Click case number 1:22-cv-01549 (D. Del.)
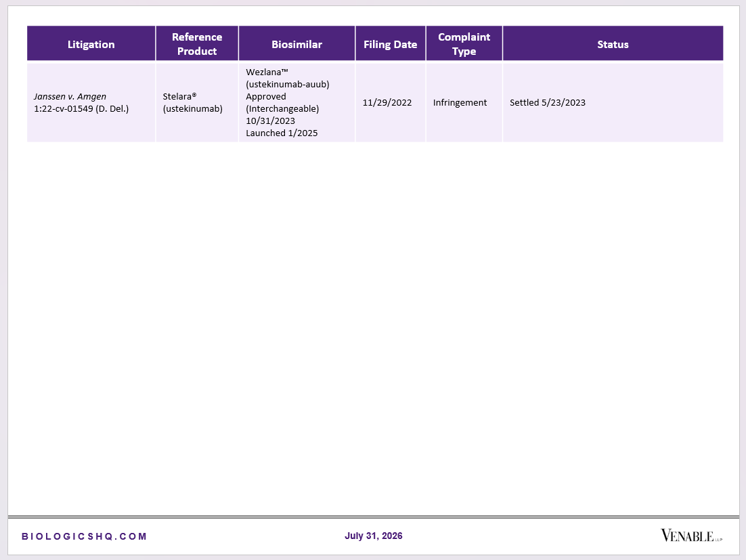Image resolution: width=746 pixels, height=560 pixels. (81, 108)
